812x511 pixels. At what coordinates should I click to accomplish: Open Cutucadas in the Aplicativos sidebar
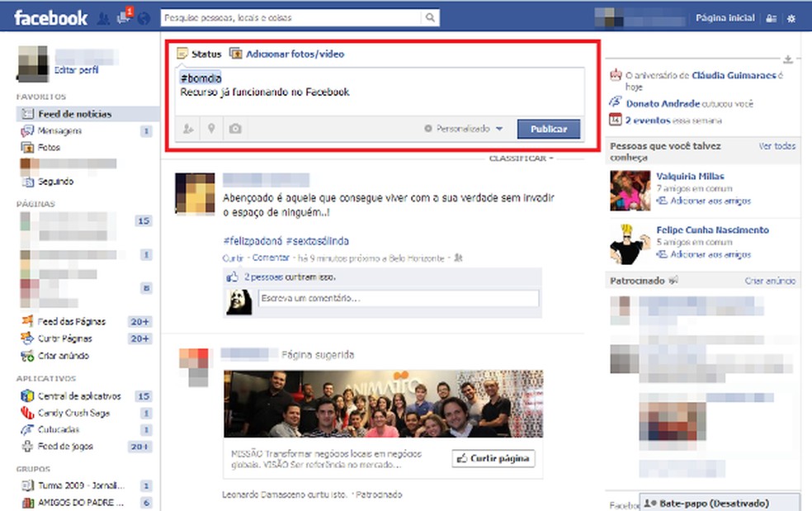51,429
